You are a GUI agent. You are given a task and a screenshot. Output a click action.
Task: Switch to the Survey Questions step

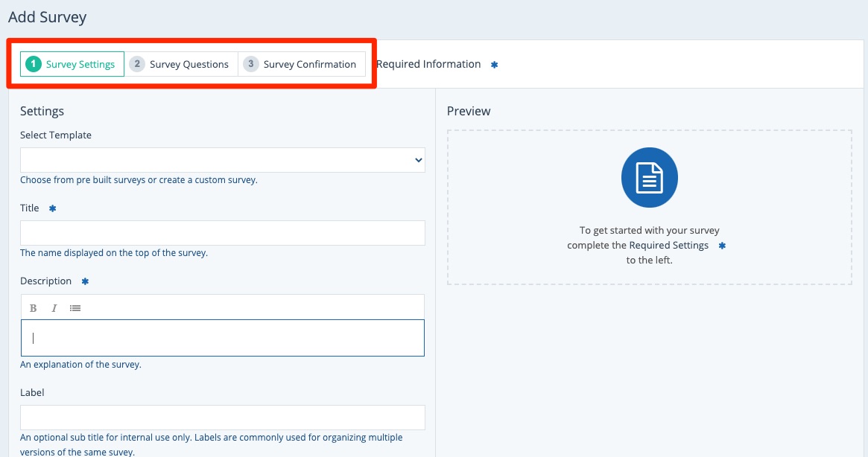181,64
